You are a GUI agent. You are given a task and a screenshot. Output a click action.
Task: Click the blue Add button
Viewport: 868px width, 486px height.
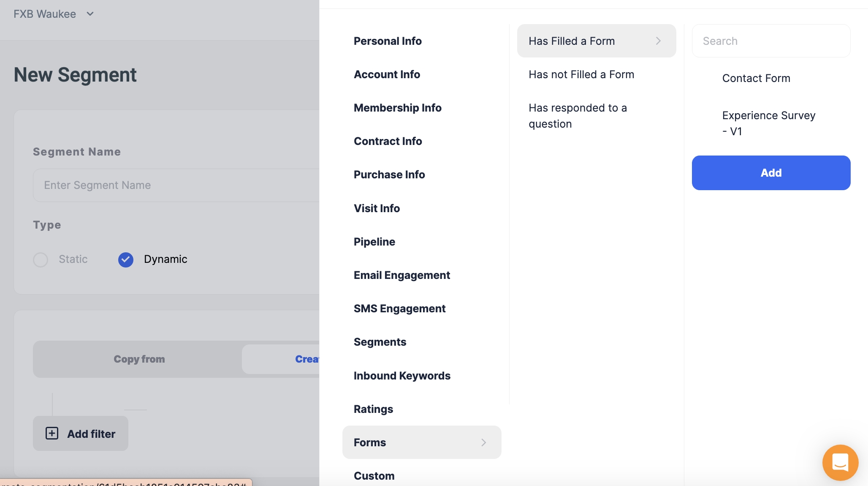pos(770,173)
